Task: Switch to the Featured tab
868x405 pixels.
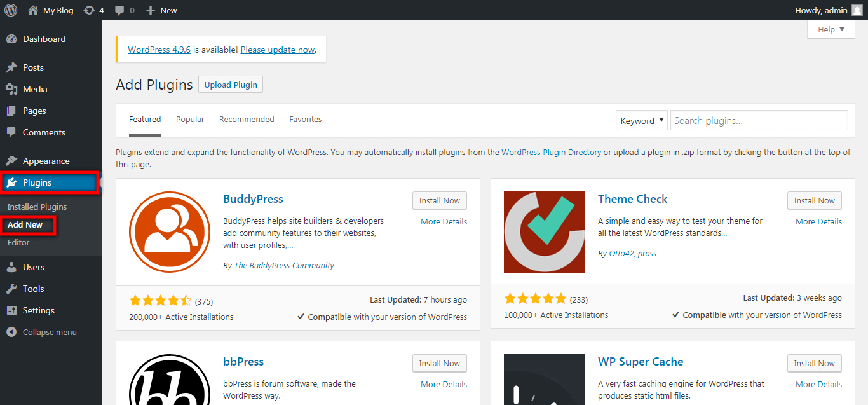Action: point(145,119)
